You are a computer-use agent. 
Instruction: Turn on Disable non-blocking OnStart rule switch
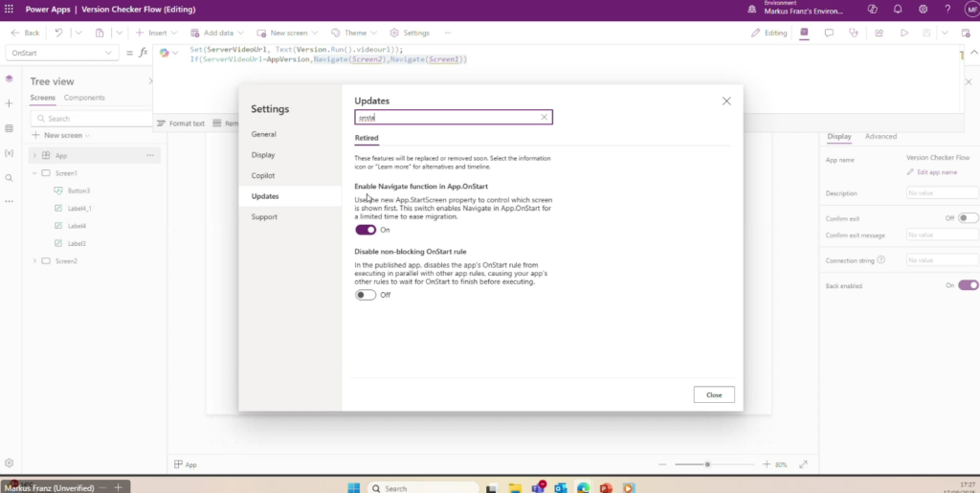click(366, 295)
